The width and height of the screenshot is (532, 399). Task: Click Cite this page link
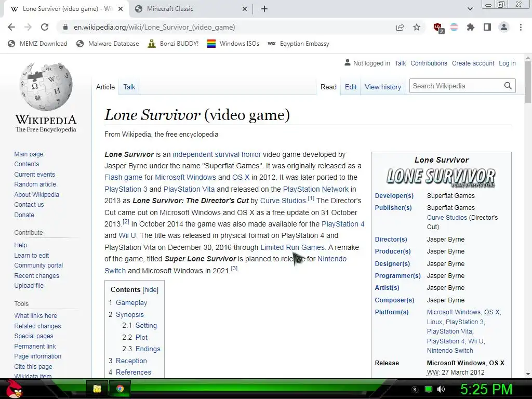pyautogui.click(x=33, y=366)
